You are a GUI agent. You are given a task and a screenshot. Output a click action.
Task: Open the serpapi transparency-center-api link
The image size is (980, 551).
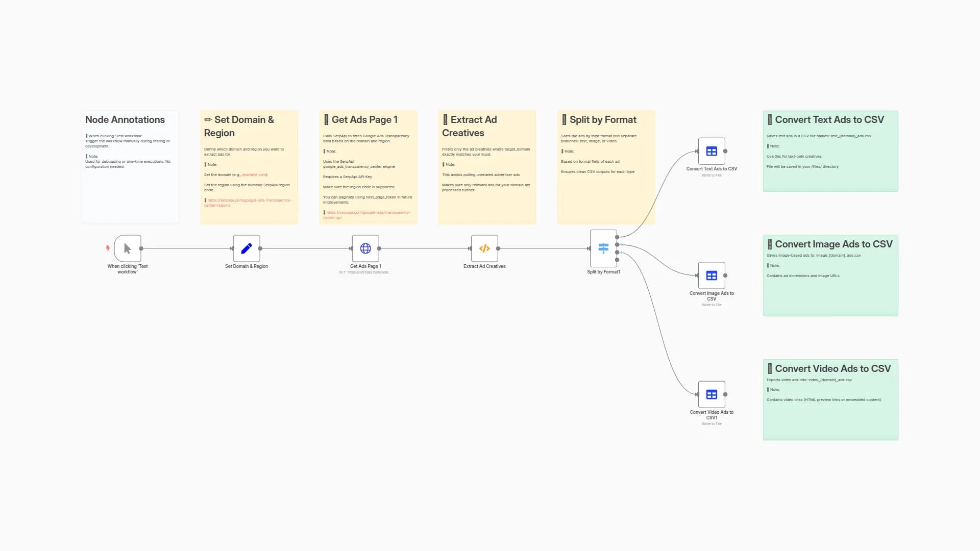(x=367, y=215)
